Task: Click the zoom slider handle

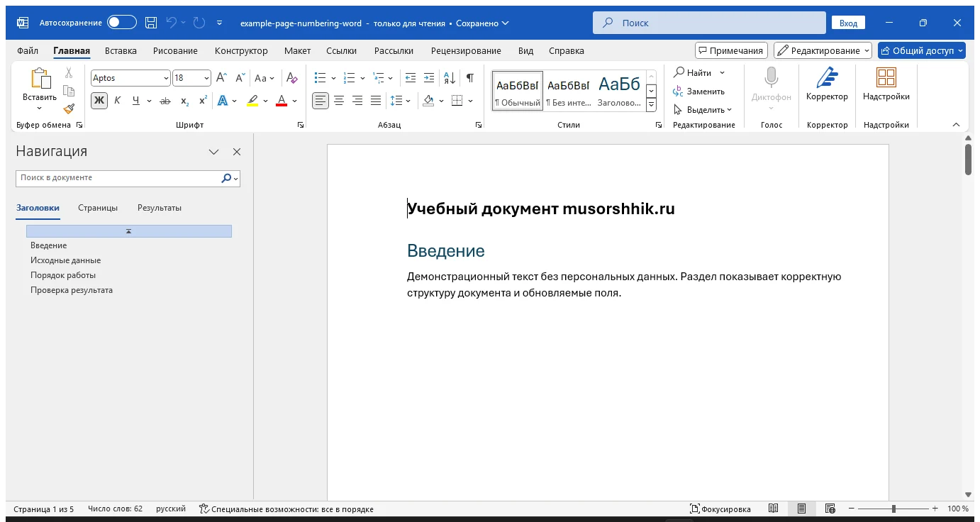Action: (x=893, y=509)
